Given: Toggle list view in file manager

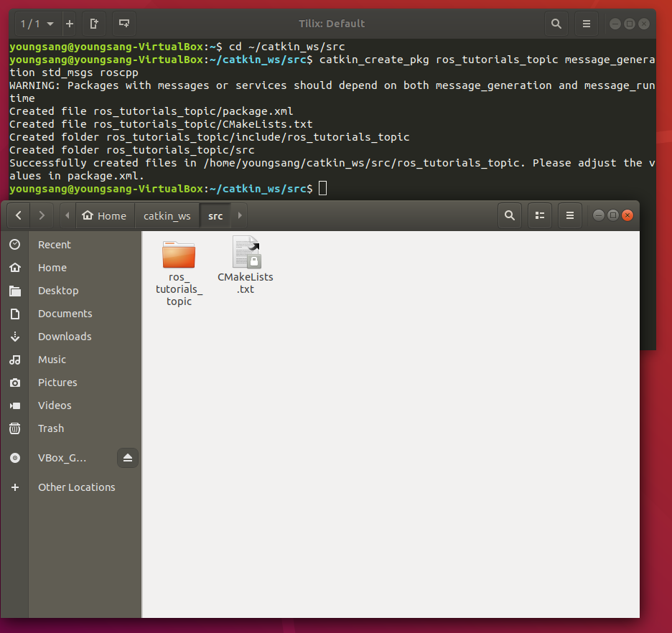Looking at the screenshot, I should [540, 215].
